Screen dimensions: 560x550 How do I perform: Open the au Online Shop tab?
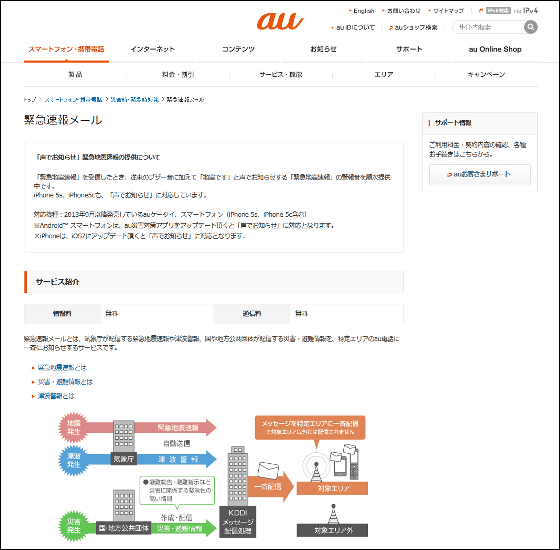pos(495,49)
